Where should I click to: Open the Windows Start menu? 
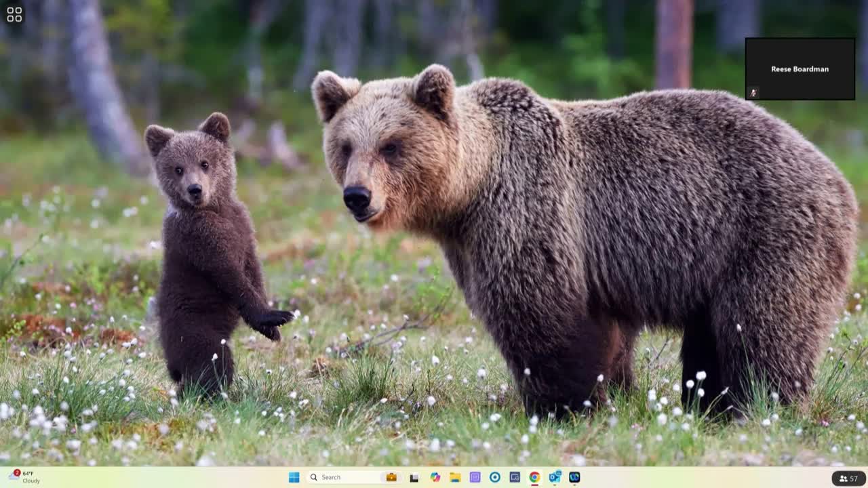tap(294, 477)
